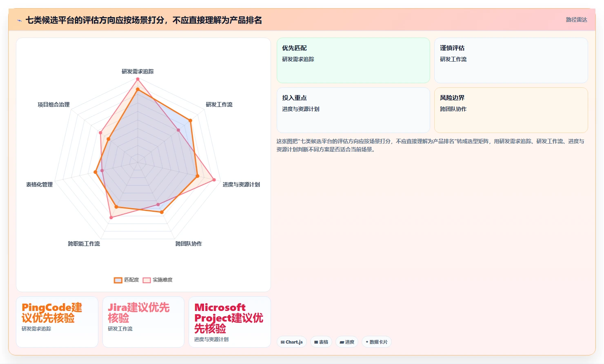The height and width of the screenshot is (364, 604).
Task: Click 进度与资源计划 text under 投入重点
Action: click(301, 109)
